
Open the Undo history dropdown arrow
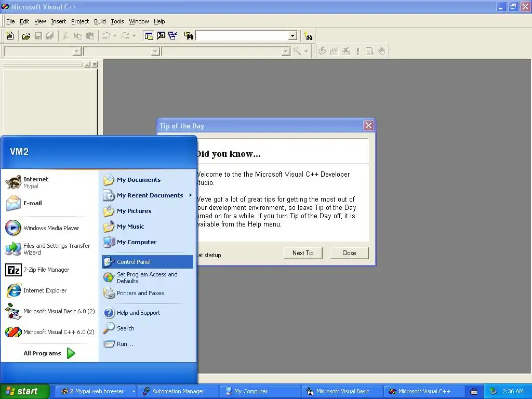point(115,36)
